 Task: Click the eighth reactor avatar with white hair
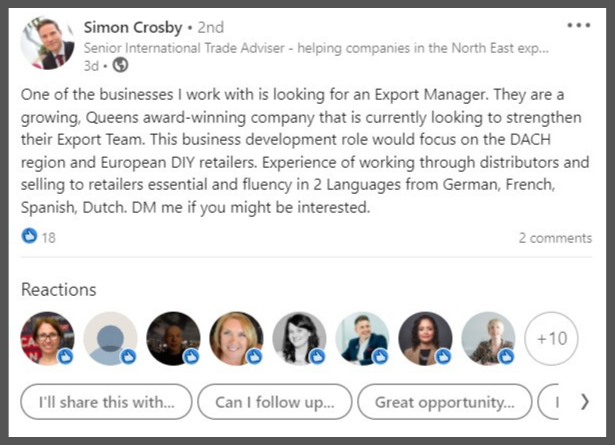pyautogui.click(x=488, y=338)
